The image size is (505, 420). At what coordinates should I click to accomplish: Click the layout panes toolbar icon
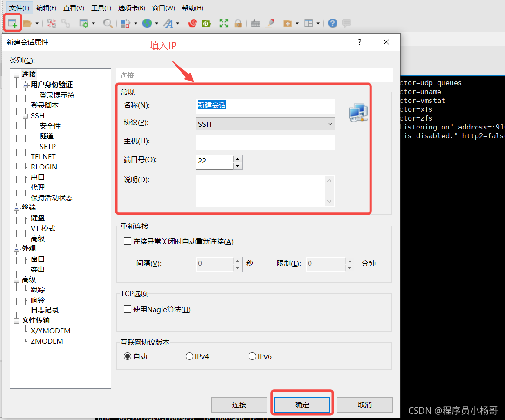pyautogui.click(x=309, y=23)
